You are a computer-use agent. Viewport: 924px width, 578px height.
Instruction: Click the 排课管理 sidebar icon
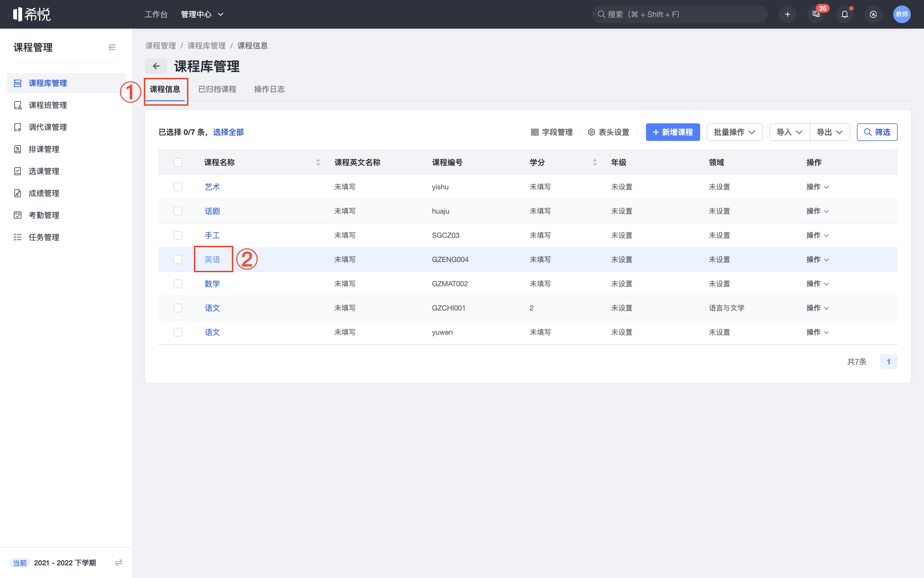pyautogui.click(x=18, y=149)
